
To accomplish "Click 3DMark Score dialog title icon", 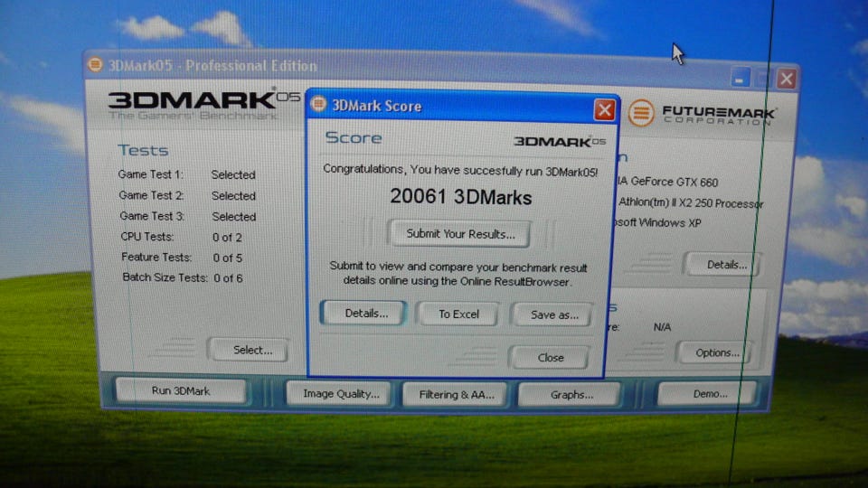I will pos(317,104).
